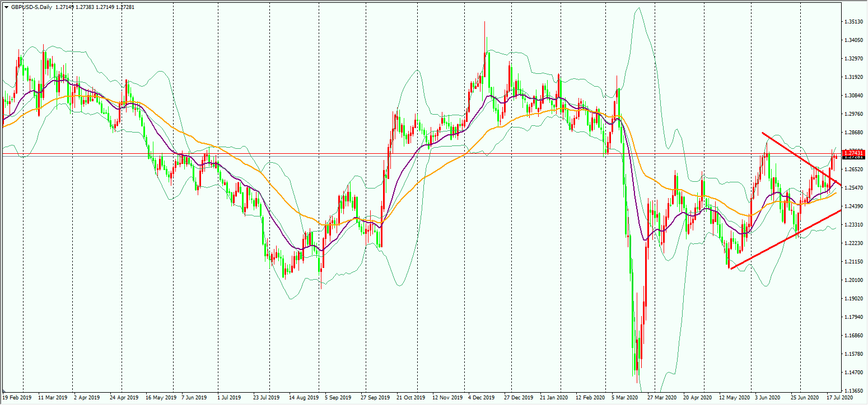The width and height of the screenshot is (868, 405).
Task: Click the 1.27281 close value in chart header
Action: [x=124, y=7]
